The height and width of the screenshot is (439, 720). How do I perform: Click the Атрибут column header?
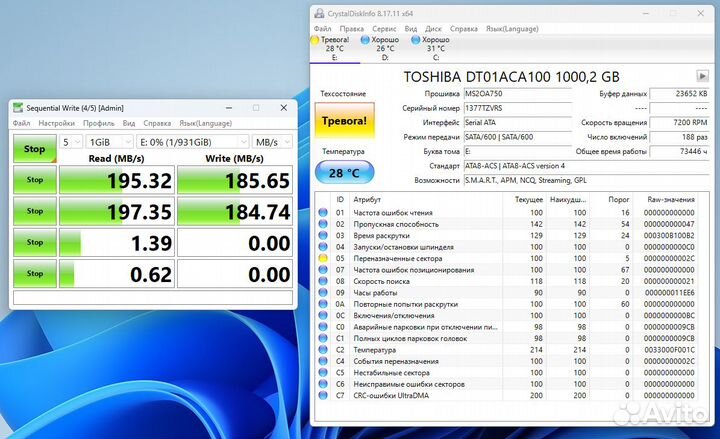click(x=367, y=199)
